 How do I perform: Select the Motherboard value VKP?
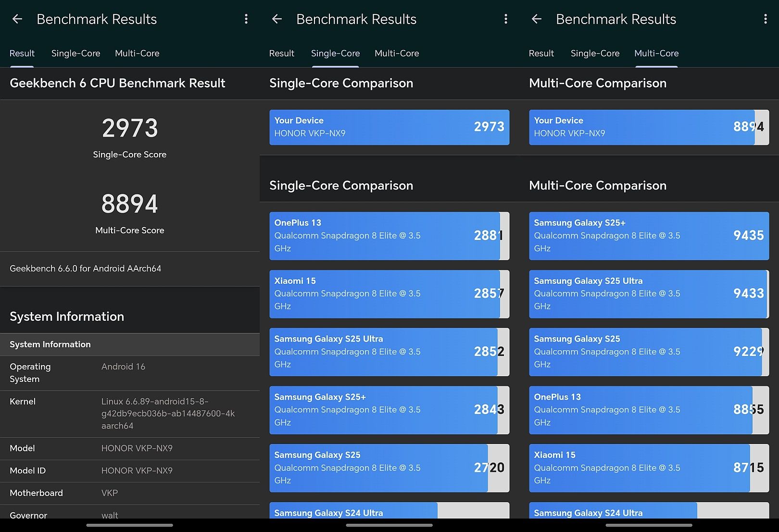pyautogui.click(x=110, y=493)
